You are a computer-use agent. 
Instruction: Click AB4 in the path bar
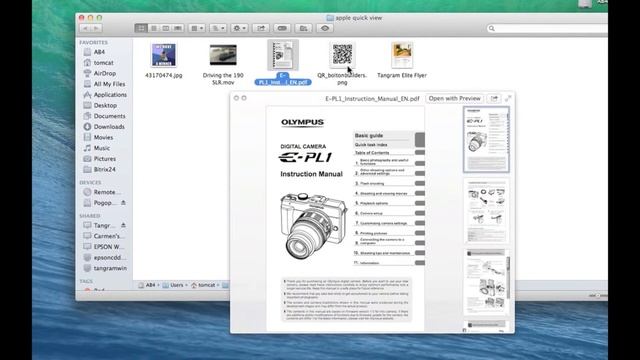[x=147, y=285]
